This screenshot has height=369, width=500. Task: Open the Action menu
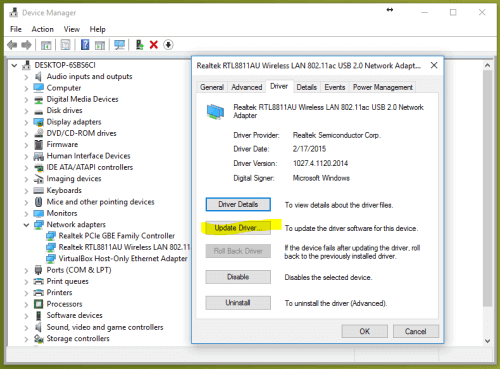pyautogui.click(x=42, y=29)
